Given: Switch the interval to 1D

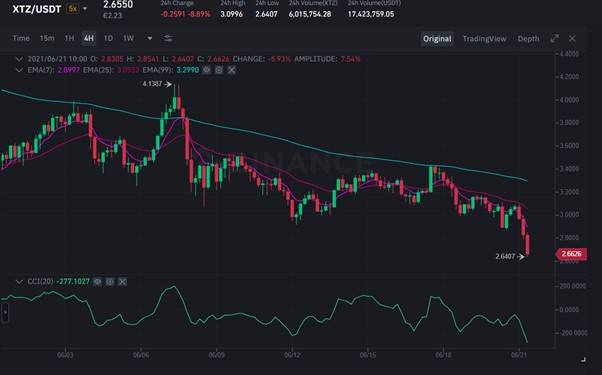Looking at the screenshot, I should pos(108,38).
